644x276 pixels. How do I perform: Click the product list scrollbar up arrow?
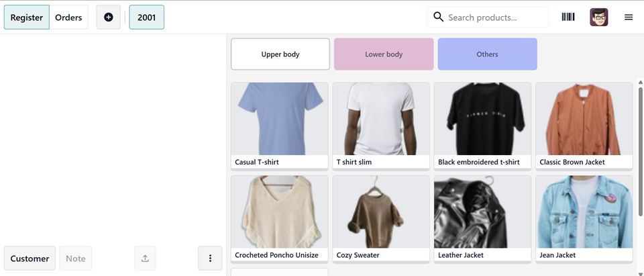coord(640,83)
